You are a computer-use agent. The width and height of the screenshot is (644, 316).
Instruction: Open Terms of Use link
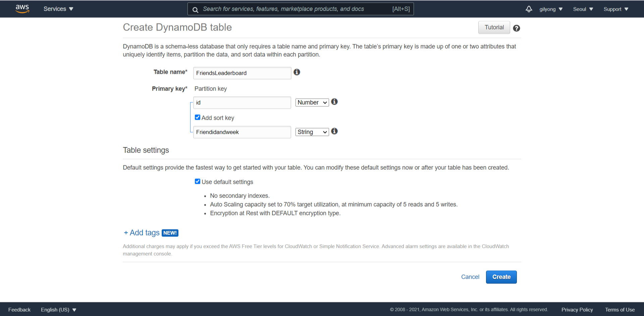pyautogui.click(x=620, y=310)
